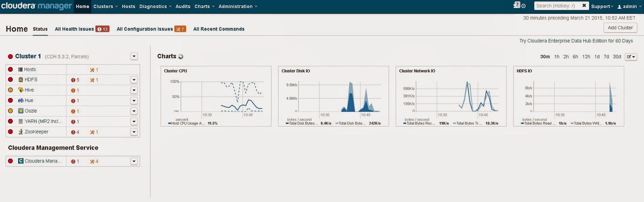Viewport: 644px width, 202px height.
Task: Open the Cluster 1 actions dropdown
Action: point(134,56)
